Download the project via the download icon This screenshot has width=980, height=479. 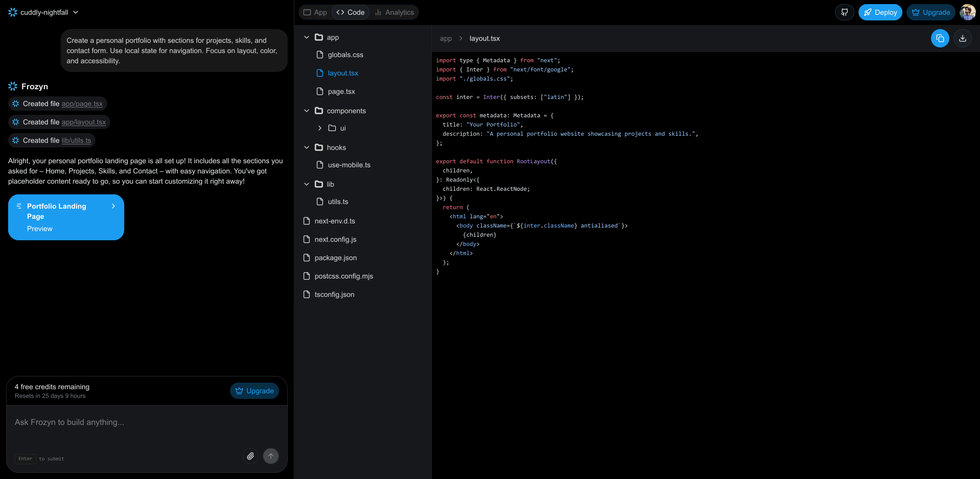963,38
